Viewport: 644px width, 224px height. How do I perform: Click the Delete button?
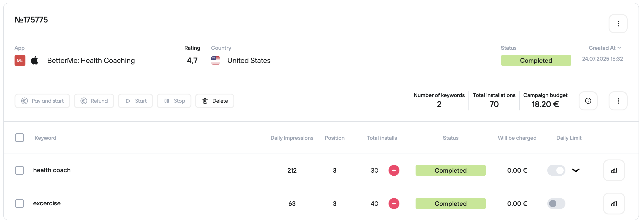tap(215, 101)
